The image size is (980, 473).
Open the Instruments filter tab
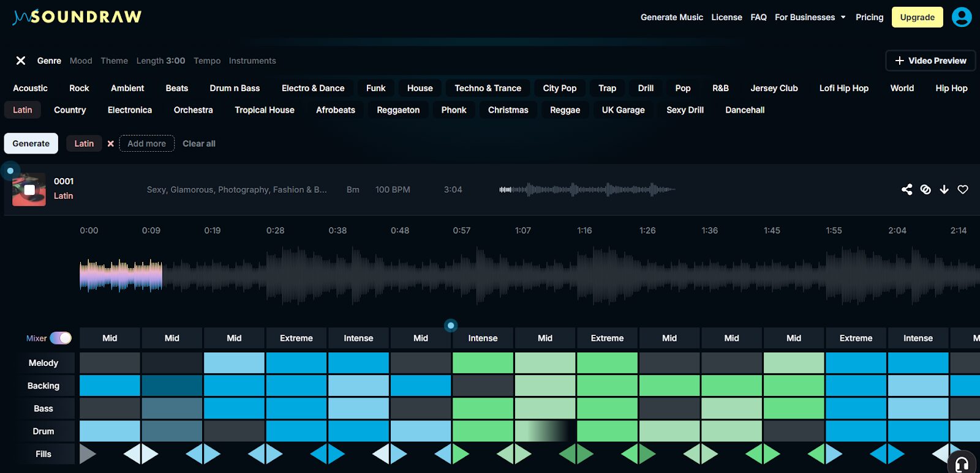click(252, 61)
